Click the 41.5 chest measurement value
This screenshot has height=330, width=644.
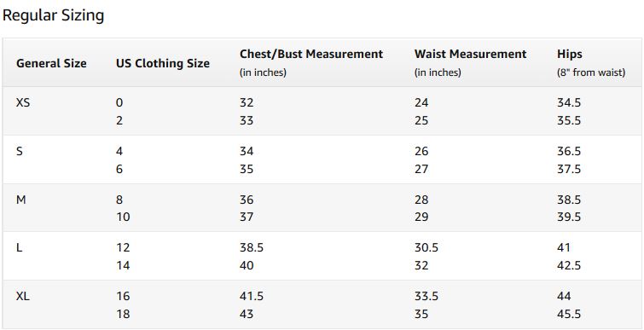[x=252, y=297]
